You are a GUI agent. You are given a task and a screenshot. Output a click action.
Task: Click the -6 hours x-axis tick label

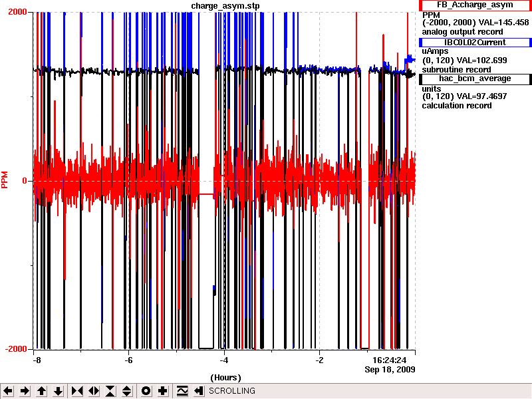point(128,360)
